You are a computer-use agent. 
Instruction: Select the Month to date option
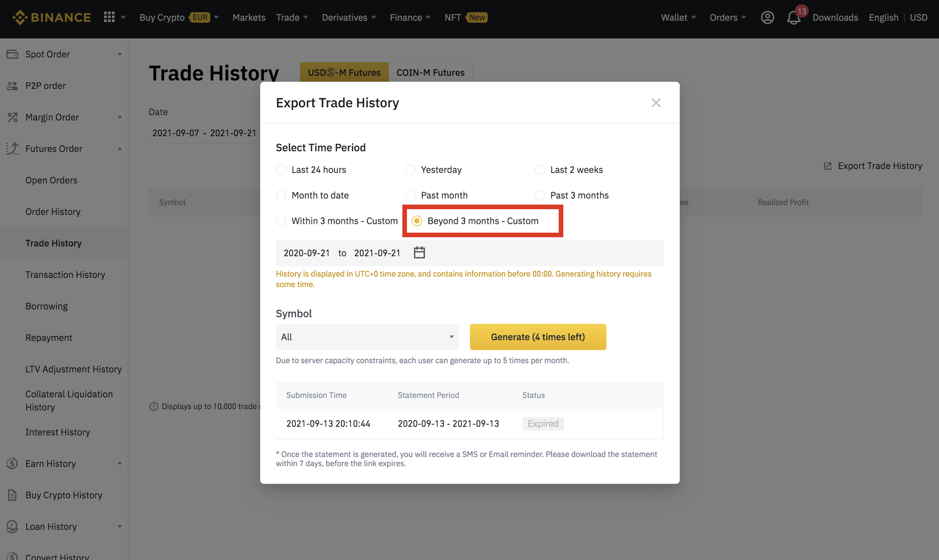281,195
